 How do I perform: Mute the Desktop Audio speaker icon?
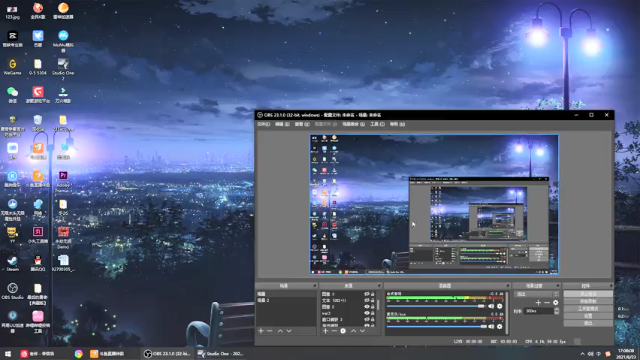(491, 306)
